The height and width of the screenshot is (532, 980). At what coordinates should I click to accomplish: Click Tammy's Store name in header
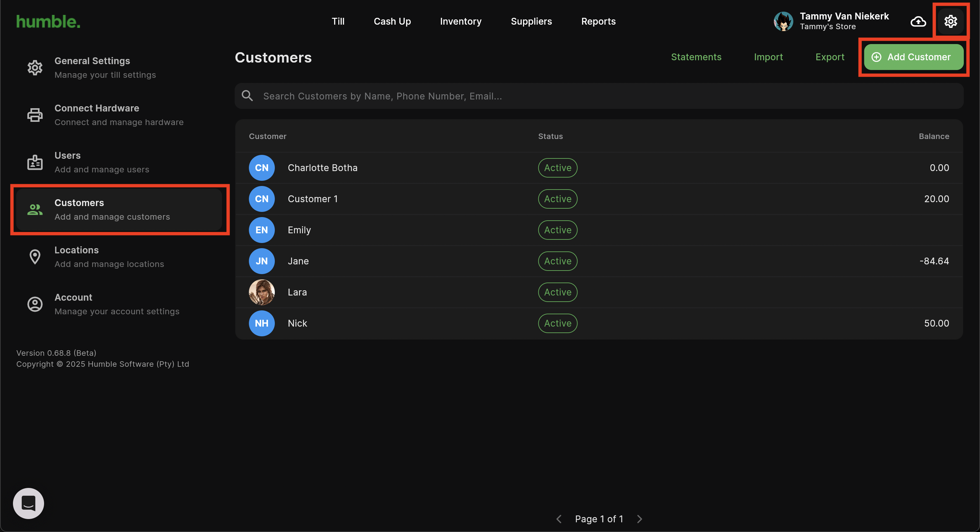[828, 27]
